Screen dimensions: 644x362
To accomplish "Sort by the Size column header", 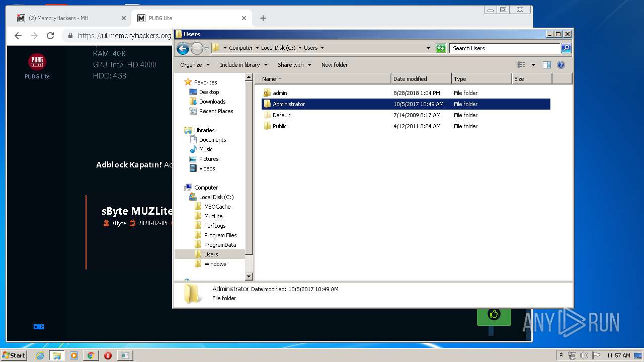I will pyautogui.click(x=532, y=79).
